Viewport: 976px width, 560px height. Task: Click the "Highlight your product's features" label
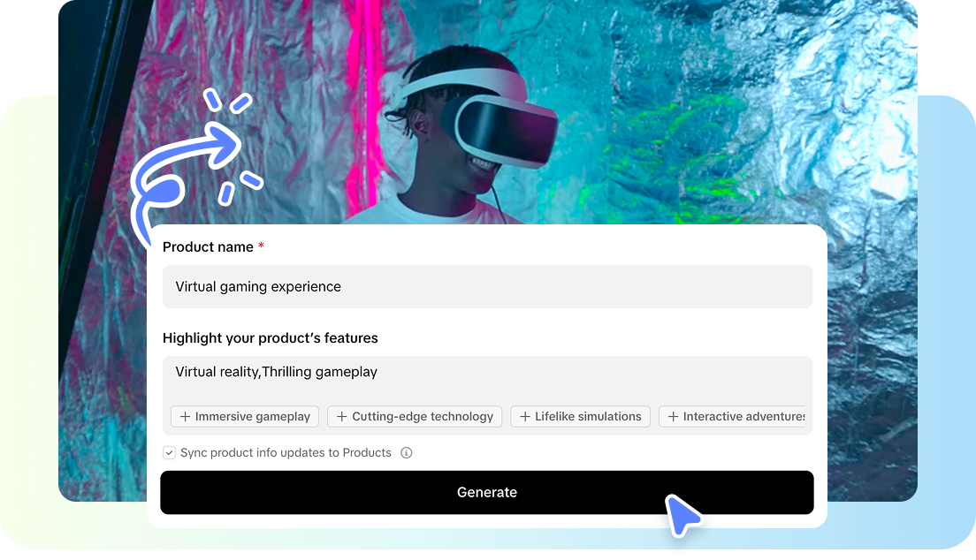click(270, 338)
